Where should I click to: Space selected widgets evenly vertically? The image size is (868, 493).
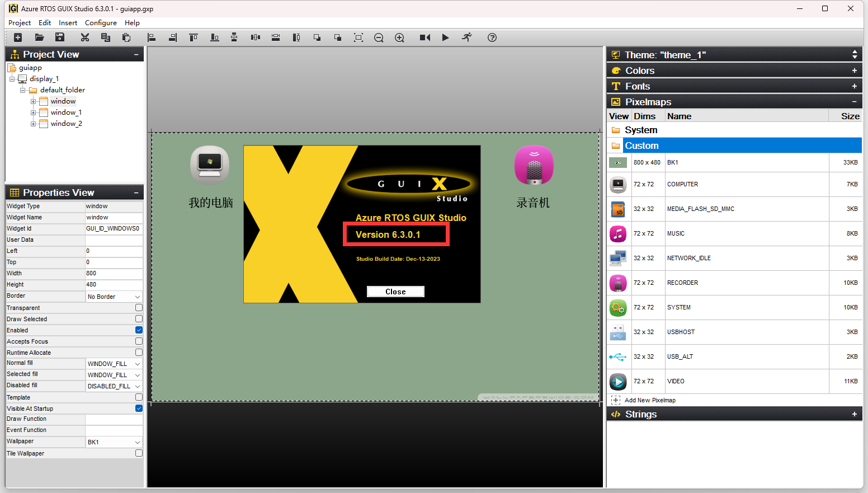(x=234, y=37)
